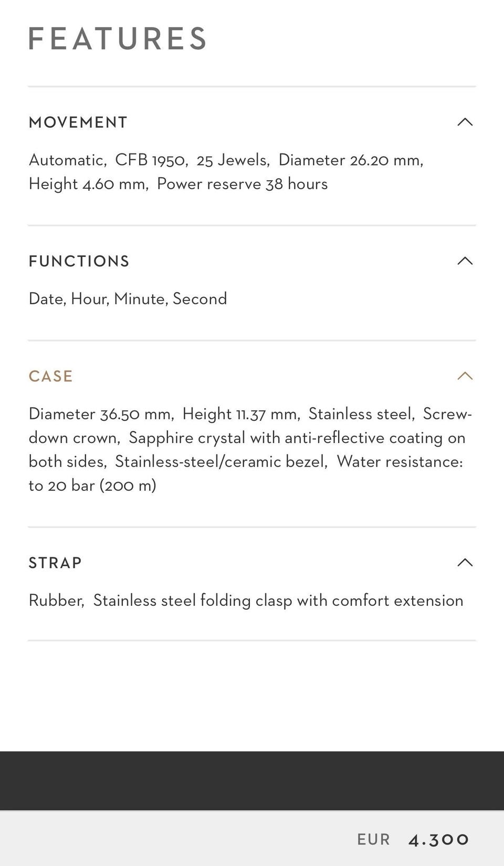Click the Date, Hour, Minute, Second text
504x866 pixels.
click(128, 299)
